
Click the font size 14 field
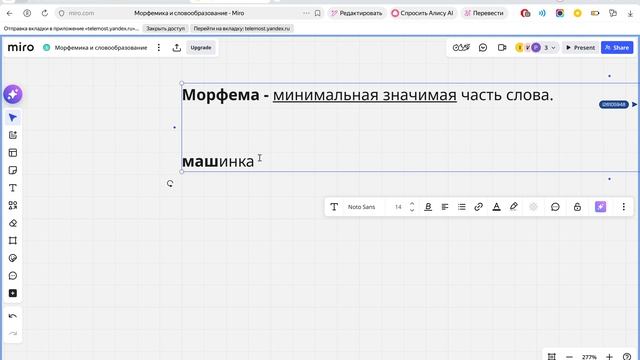tap(398, 207)
